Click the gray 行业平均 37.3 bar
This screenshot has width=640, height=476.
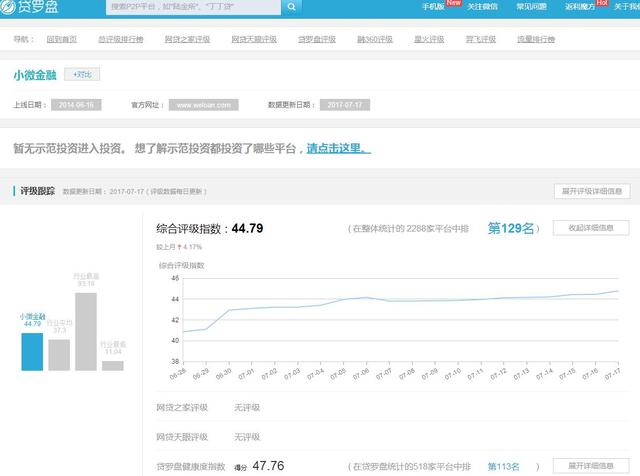tap(59, 355)
